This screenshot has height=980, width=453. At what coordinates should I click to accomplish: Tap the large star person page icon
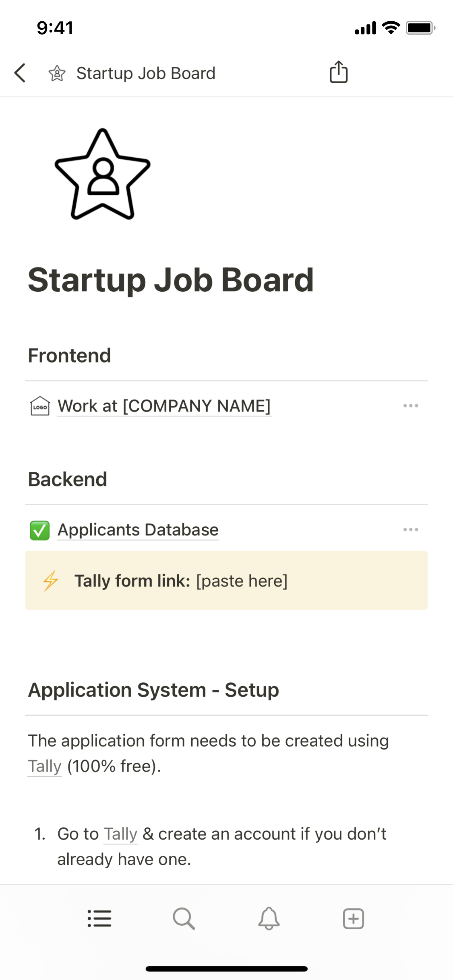pyautogui.click(x=103, y=174)
